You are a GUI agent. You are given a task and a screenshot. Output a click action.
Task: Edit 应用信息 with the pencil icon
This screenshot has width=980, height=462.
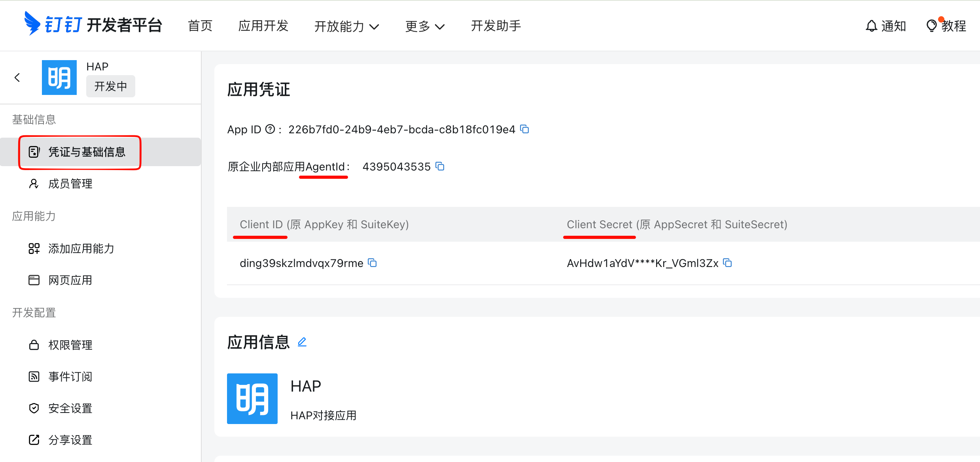[x=302, y=342]
